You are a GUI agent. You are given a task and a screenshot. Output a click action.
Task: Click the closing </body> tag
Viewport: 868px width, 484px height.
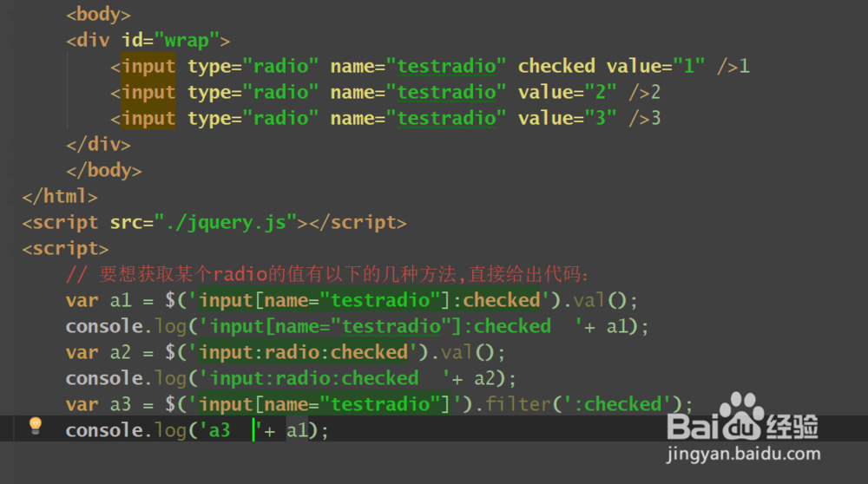point(104,170)
